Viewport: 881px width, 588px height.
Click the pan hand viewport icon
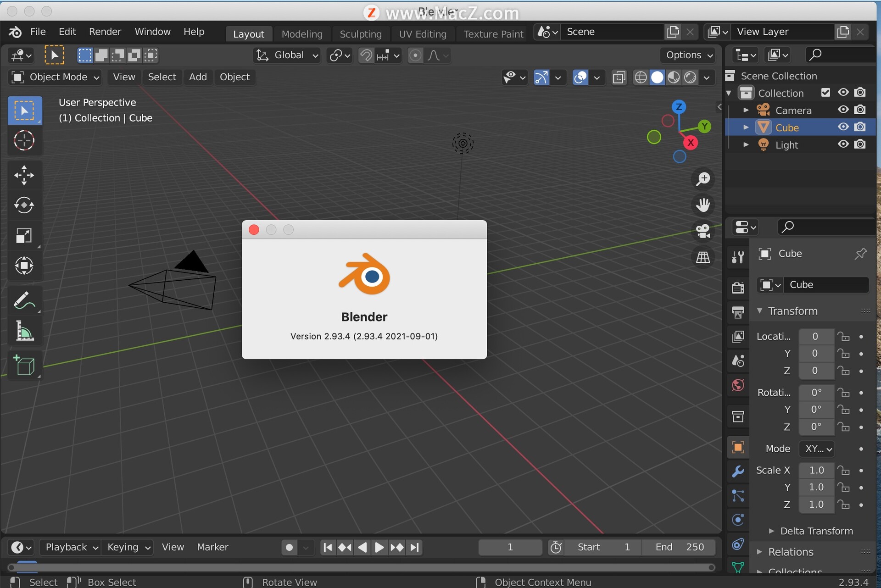pyautogui.click(x=703, y=205)
